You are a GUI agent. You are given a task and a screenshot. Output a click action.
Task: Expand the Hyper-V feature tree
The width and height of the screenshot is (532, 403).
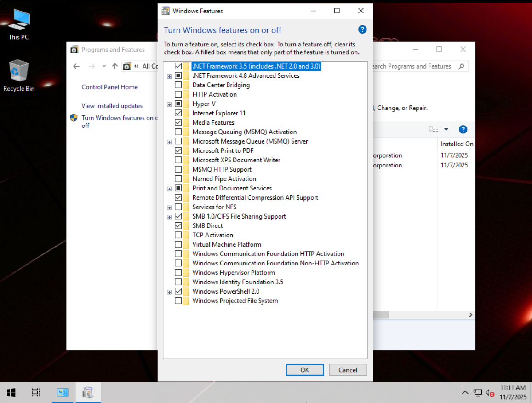[169, 104]
